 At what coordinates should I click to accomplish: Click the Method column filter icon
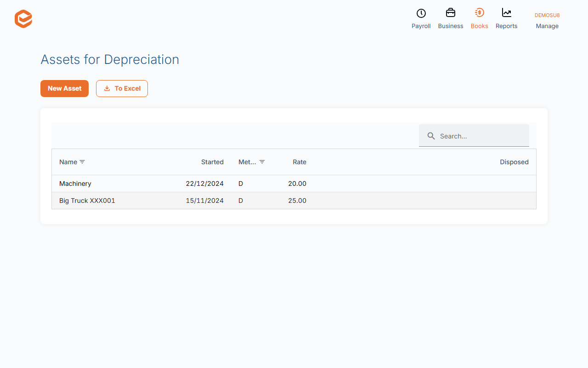(262, 162)
